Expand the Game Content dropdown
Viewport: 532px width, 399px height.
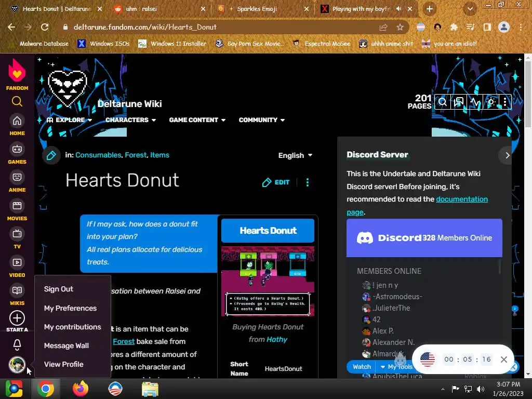pos(197,120)
